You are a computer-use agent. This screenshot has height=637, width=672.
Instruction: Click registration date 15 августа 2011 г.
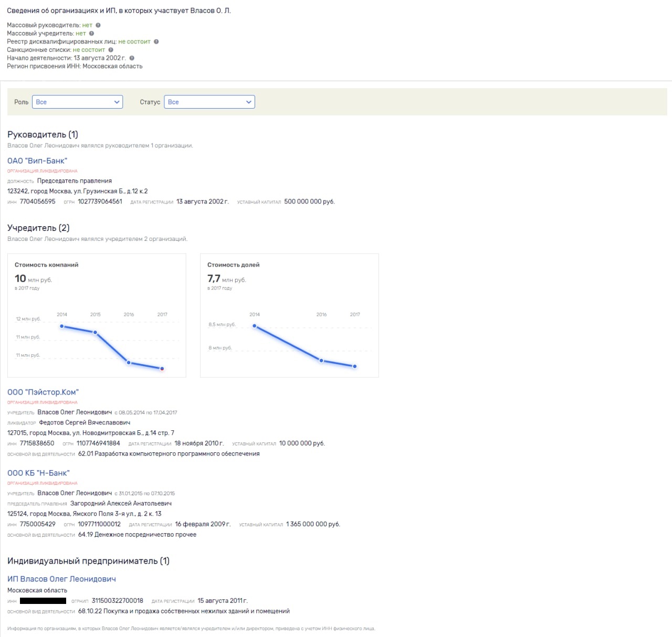point(223,601)
